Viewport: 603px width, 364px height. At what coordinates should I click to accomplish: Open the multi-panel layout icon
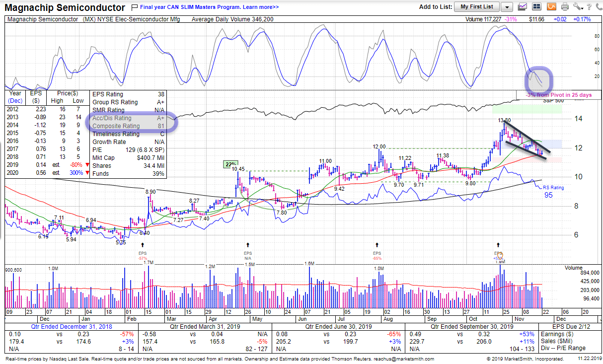click(536, 7)
